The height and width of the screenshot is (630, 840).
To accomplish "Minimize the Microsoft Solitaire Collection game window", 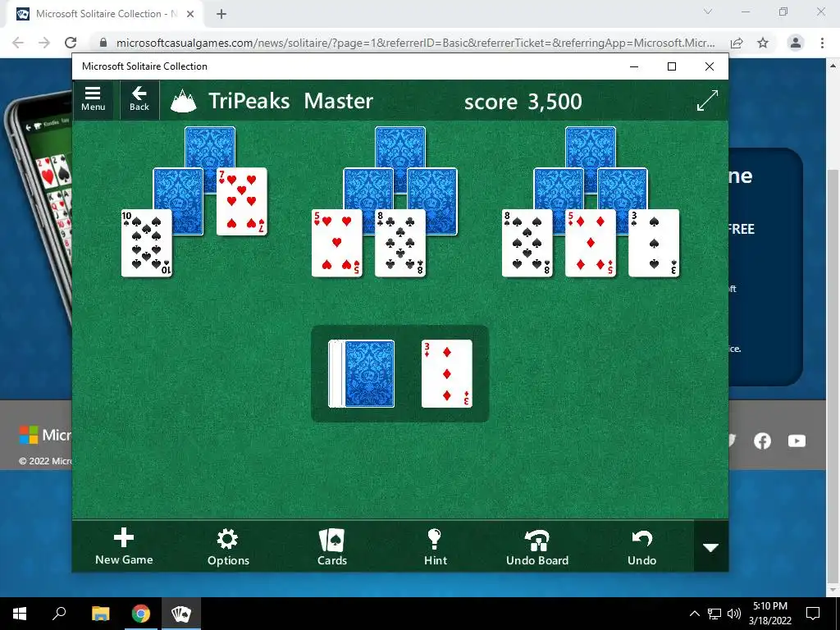I will 634,66.
